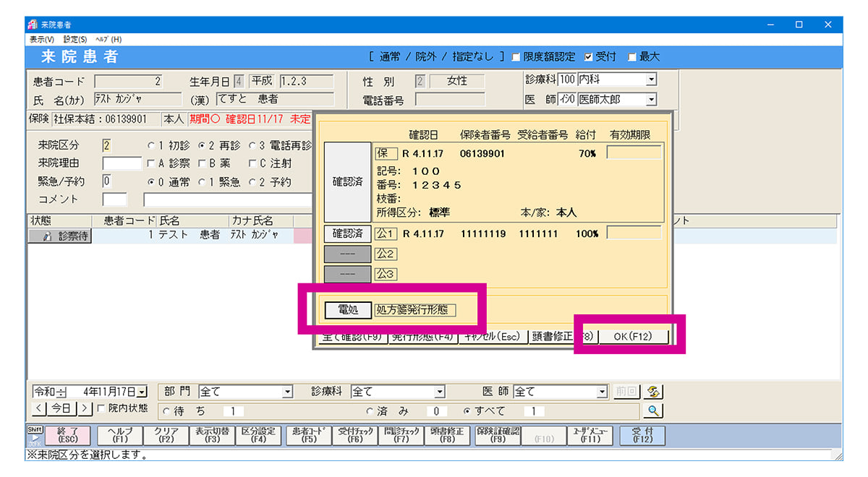Click the 来院患者 app icon in title bar

pyautogui.click(x=33, y=25)
